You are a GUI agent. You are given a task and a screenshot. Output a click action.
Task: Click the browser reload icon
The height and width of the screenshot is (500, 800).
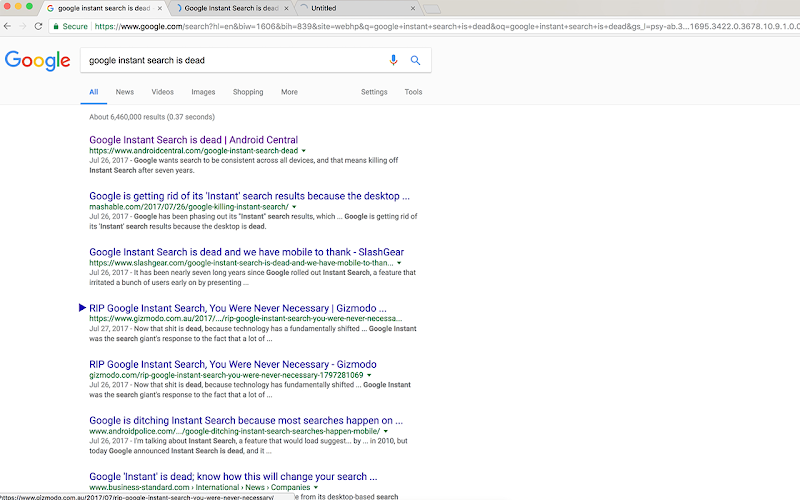click(x=38, y=26)
